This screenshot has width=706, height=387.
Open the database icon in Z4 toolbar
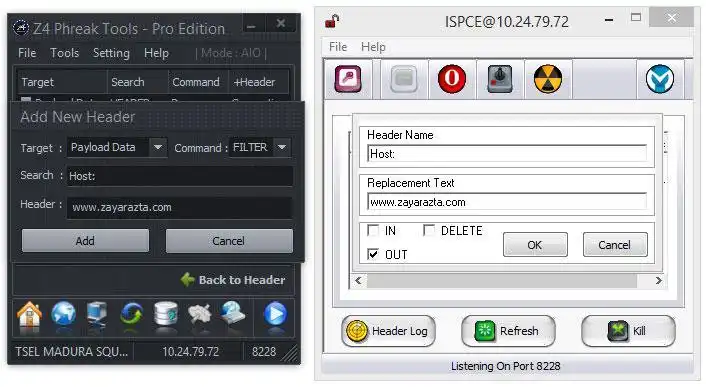click(x=166, y=314)
